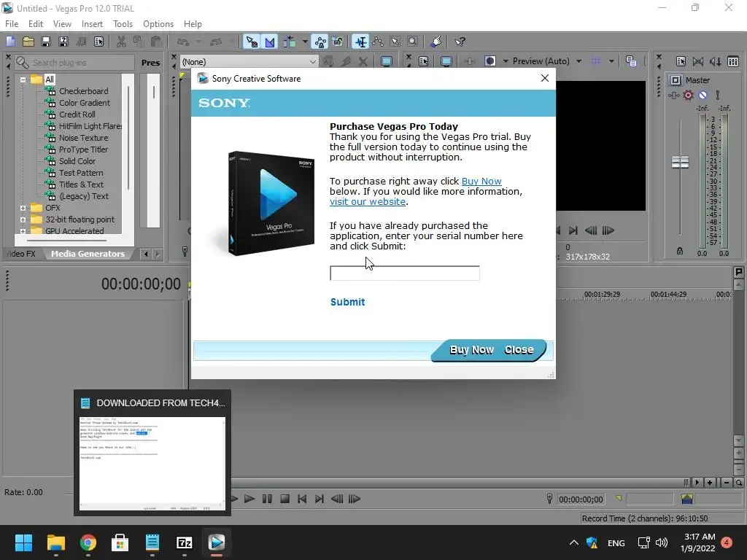Select the Selection Edit tool
This screenshot has height=560, width=747.
[395, 42]
